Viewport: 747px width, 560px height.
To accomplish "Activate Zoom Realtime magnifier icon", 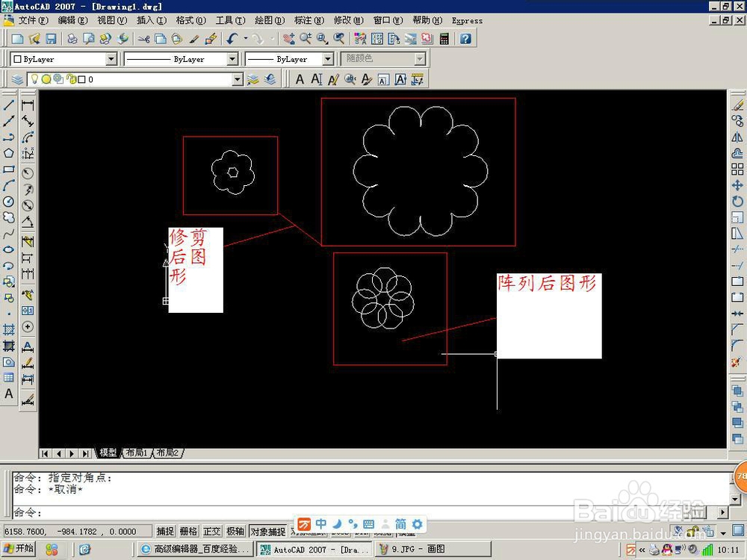I will click(x=306, y=39).
